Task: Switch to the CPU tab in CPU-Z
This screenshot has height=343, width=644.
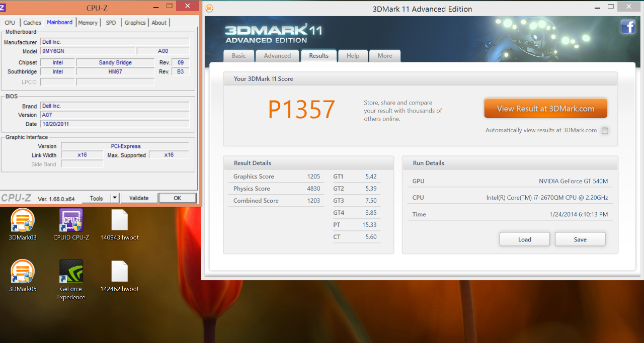Action: (x=10, y=23)
